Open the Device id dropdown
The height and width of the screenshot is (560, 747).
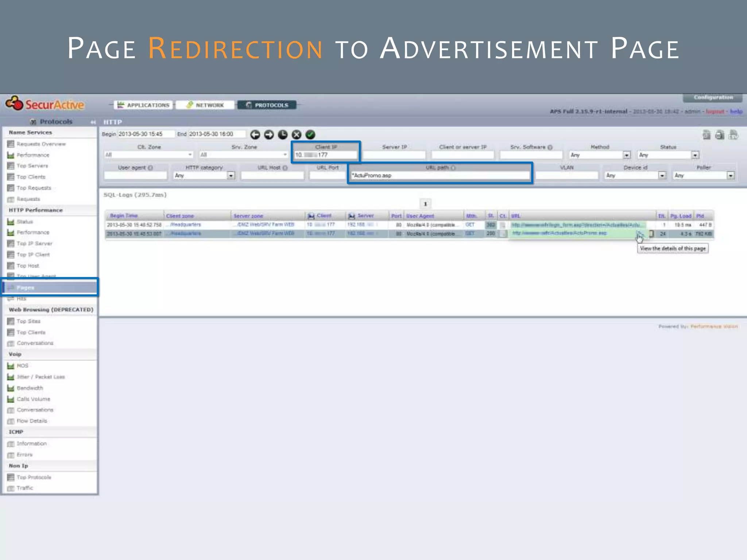(635, 176)
